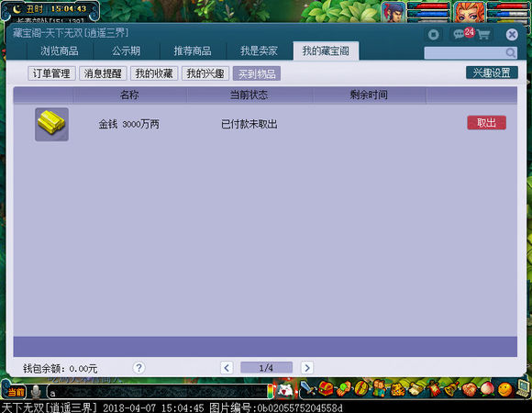The image size is (532, 413).
Task: Click the red 取出 button
Action: pyautogui.click(x=486, y=122)
